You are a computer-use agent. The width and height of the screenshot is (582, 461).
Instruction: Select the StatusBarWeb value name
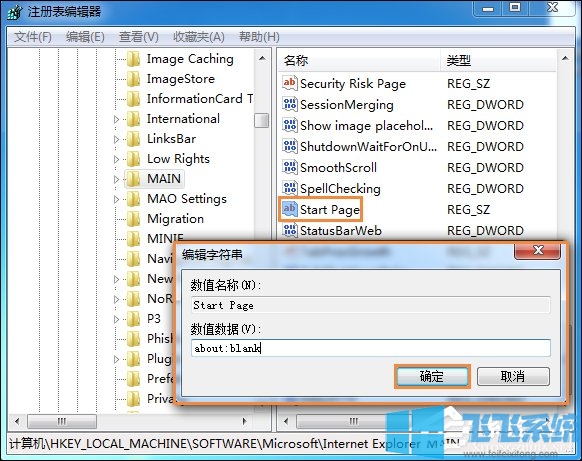tap(341, 230)
